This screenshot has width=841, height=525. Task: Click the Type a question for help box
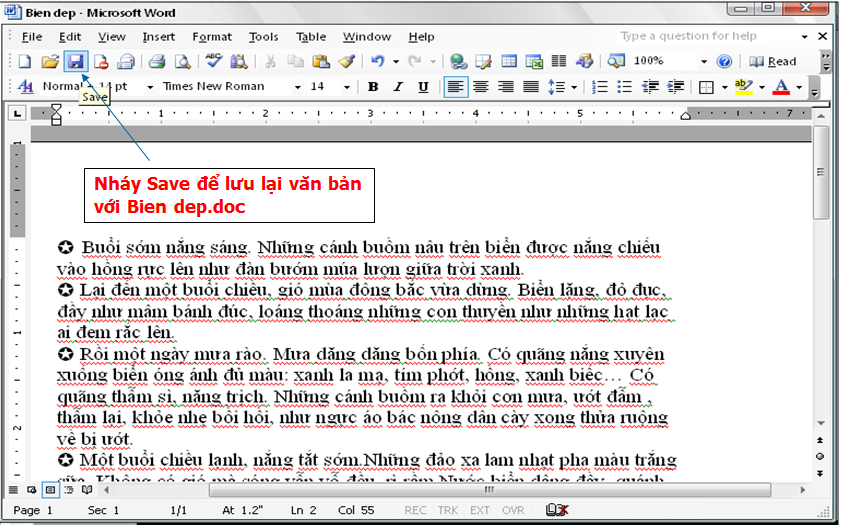688,37
